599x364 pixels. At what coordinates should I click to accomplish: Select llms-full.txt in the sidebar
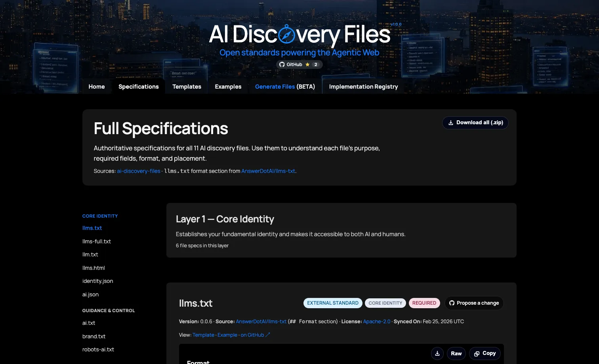pos(97,241)
